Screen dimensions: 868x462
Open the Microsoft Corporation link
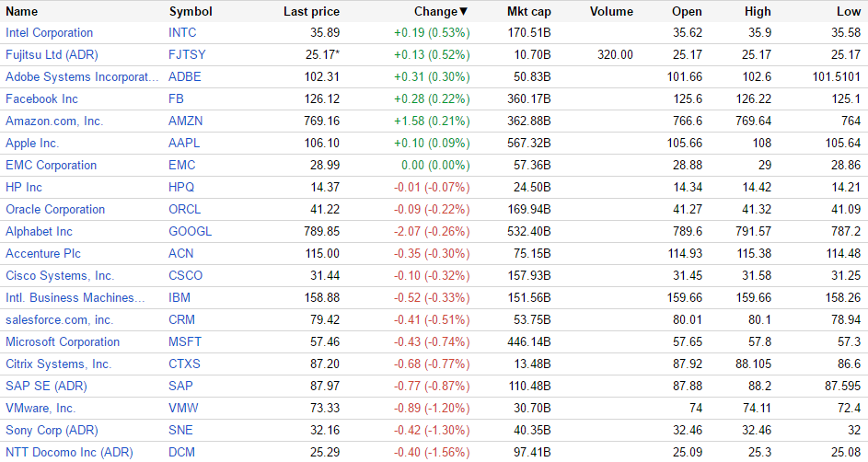63,342
